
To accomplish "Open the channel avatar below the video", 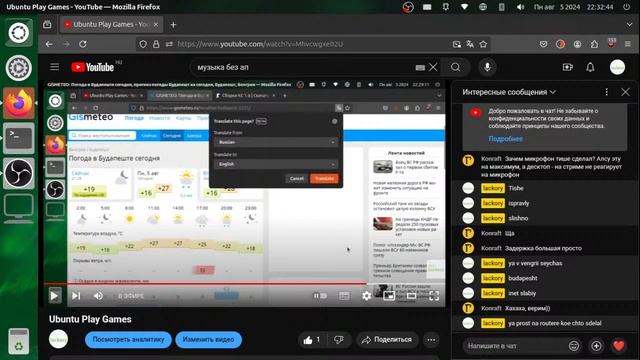I will coord(58,339).
